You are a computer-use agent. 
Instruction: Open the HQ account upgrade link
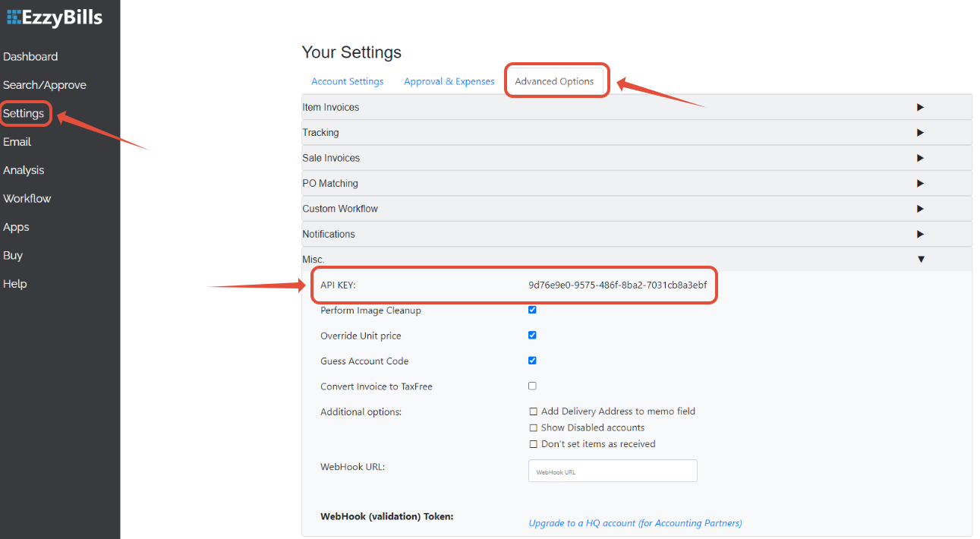pos(635,523)
